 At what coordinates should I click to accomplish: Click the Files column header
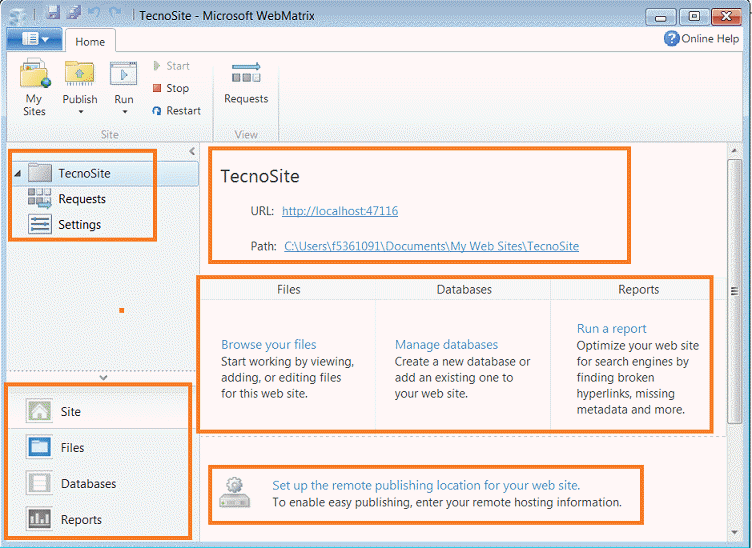[288, 290]
